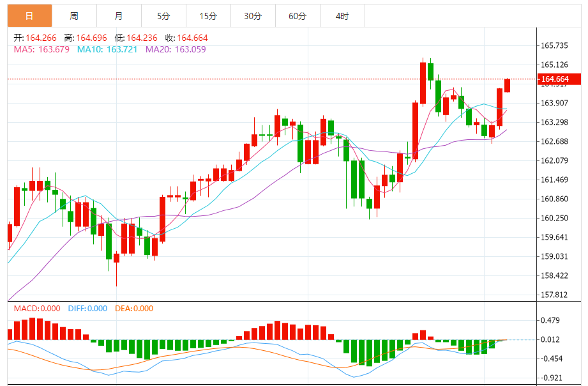This screenshot has height=386, width=588.
Task: Click the 159.031 price axis label
Action: click(554, 256)
